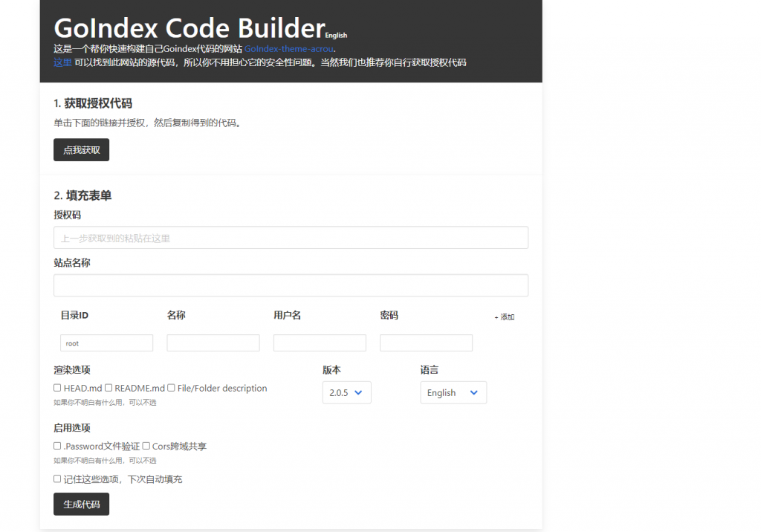Screen dimensions: 761x532
Task: Click the 生成代码 button
Action: pos(81,504)
